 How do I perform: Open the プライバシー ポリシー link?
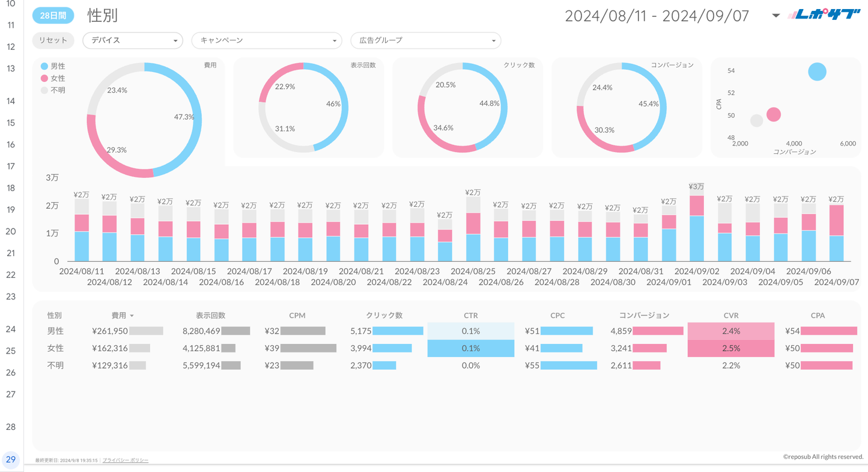pos(126,460)
